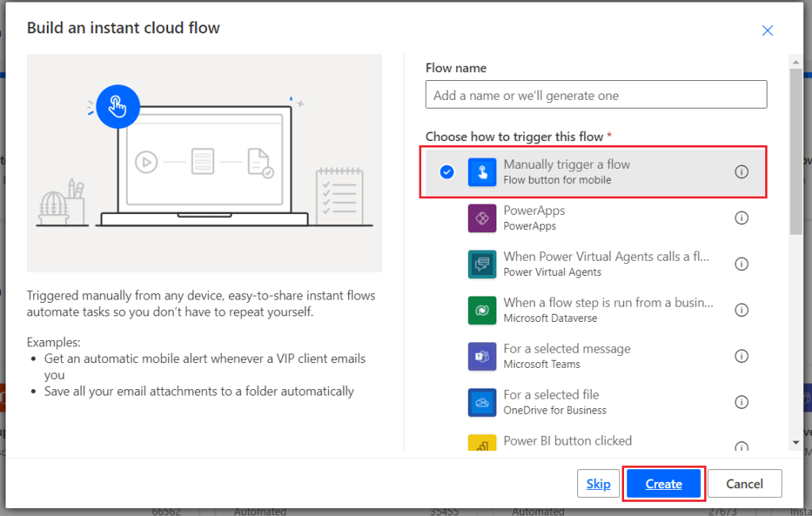Select For a selected file trigger
The height and width of the screenshot is (516, 812).
click(x=596, y=402)
